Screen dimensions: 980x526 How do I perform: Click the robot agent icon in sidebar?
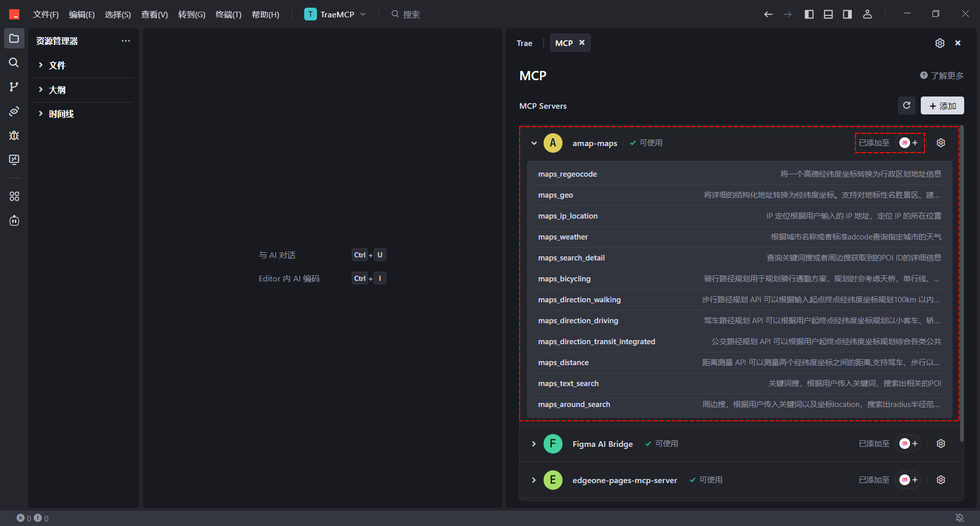click(x=14, y=221)
